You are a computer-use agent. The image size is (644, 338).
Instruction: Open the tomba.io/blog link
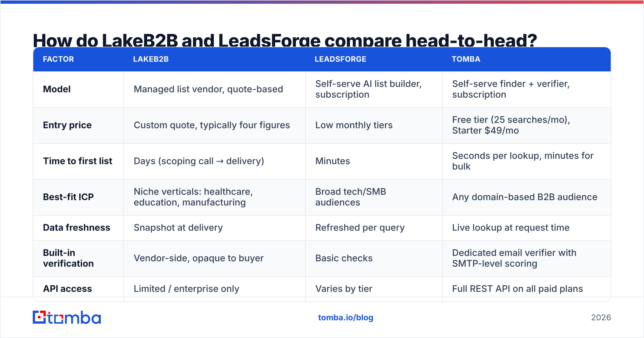(346, 318)
